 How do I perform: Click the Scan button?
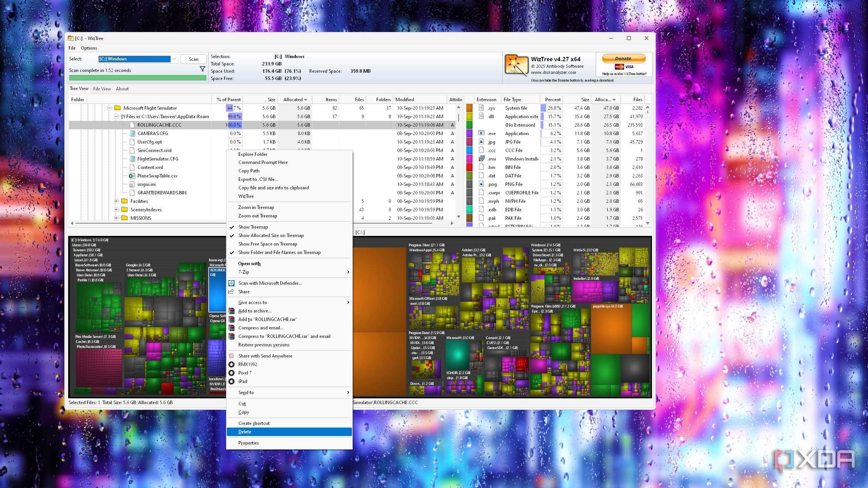click(x=193, y=59)
